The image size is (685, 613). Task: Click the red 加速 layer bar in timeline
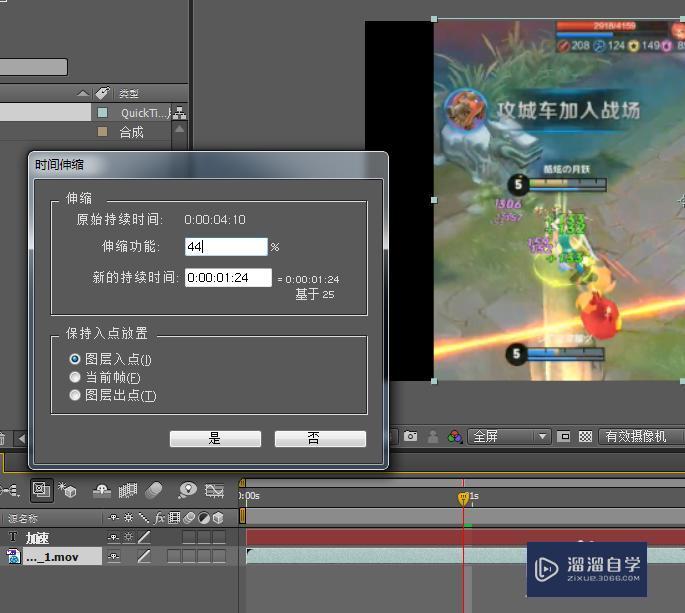[x=465, y=537]
